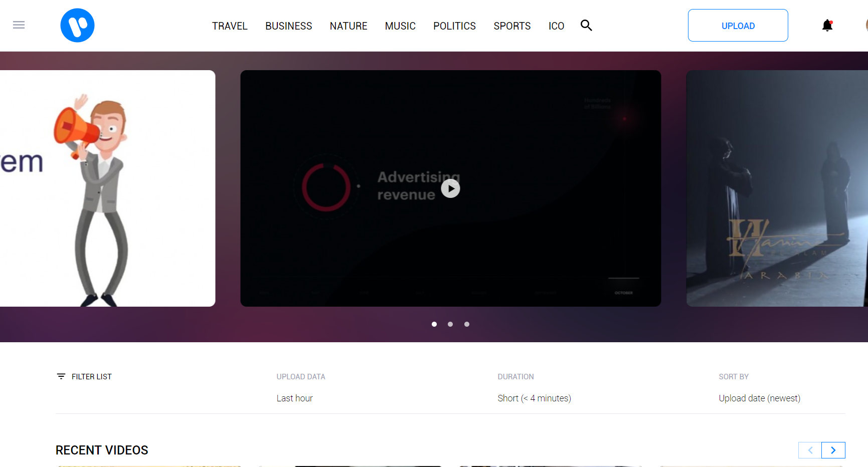Screen dimensions: 868x467
Task: Open the ICO category
Action: click(556, 26)
